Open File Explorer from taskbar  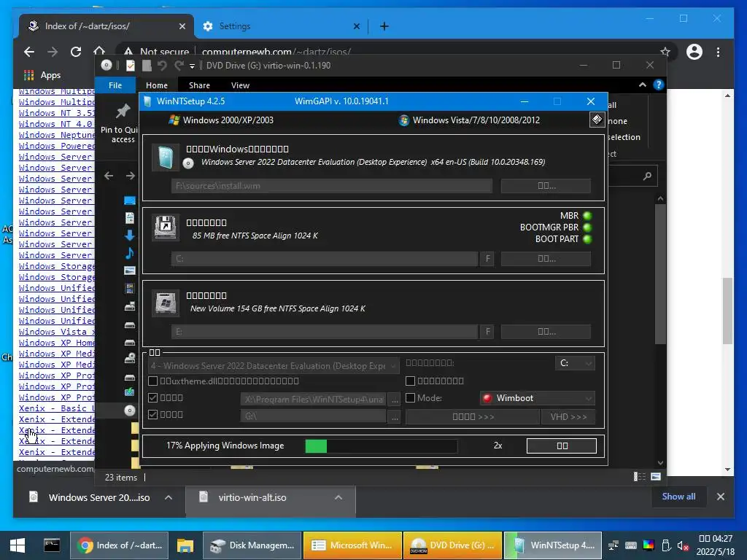point(185,545)
